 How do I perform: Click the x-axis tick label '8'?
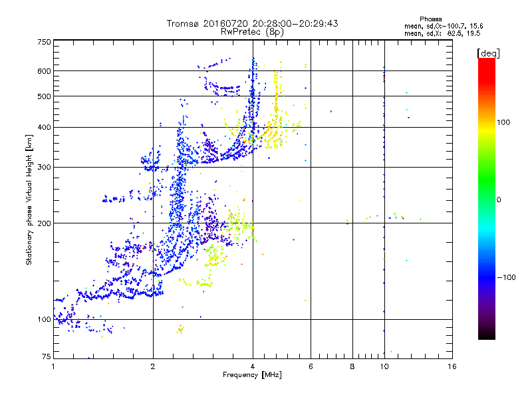pos(352,366)
